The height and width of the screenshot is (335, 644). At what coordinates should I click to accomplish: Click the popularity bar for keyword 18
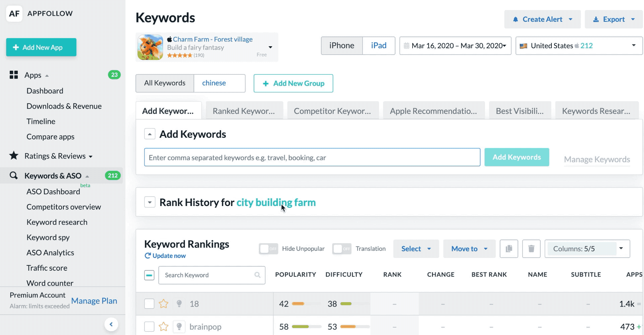[x=298, y=304]
